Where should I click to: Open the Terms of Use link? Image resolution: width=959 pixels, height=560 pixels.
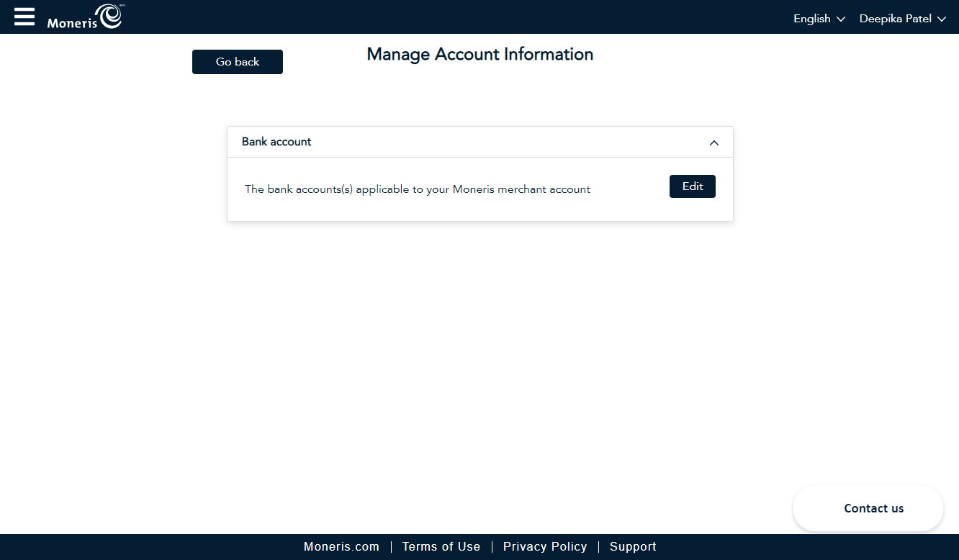pos(441,547)
